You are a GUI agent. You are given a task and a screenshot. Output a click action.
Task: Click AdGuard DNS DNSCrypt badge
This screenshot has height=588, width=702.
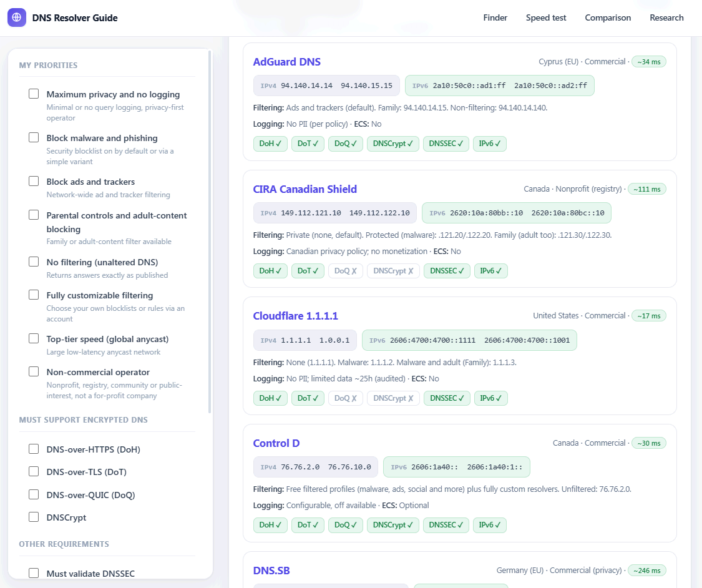tap(392, 144)
